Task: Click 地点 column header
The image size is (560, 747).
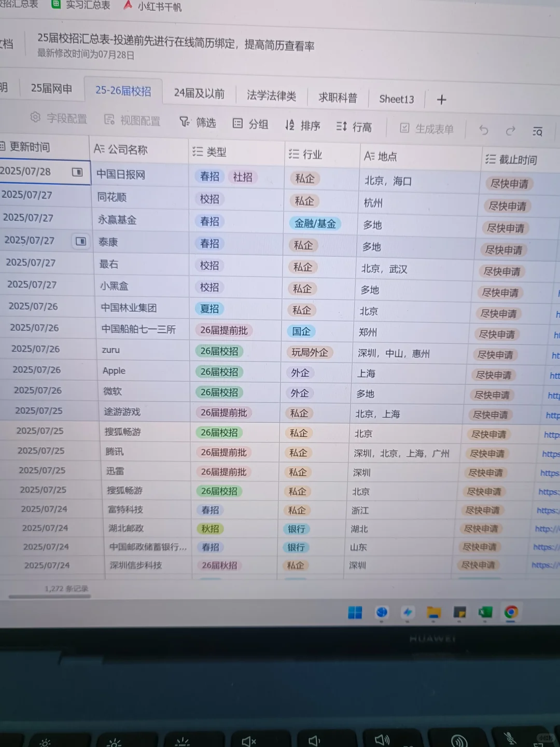Action: click(421, 157)
